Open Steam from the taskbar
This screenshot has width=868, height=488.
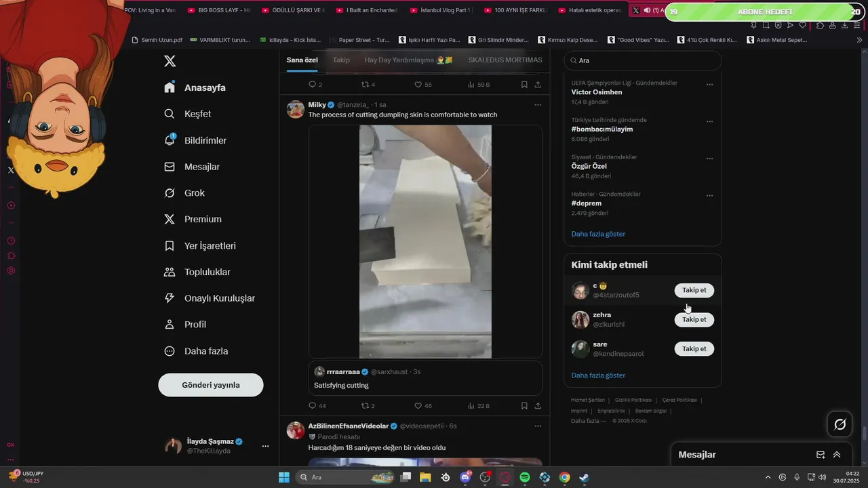pyautogui.click(x=584, y=477)
